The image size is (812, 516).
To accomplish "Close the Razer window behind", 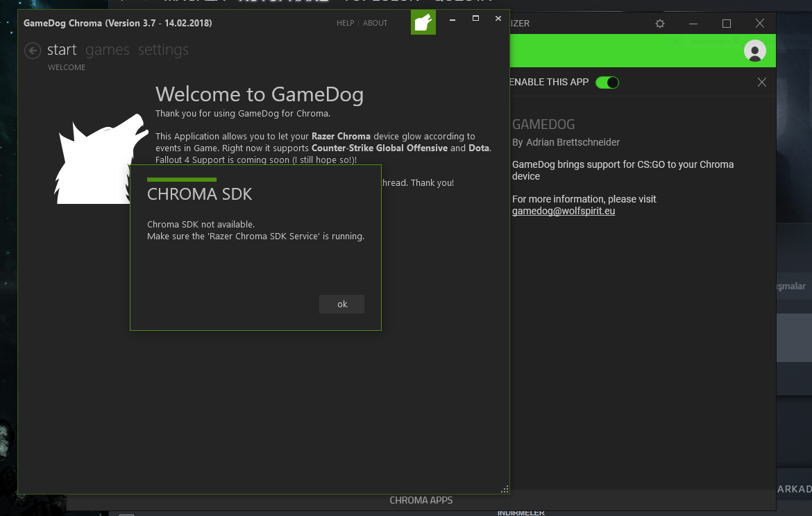I will pyautogui.click(x=760, y=24).
